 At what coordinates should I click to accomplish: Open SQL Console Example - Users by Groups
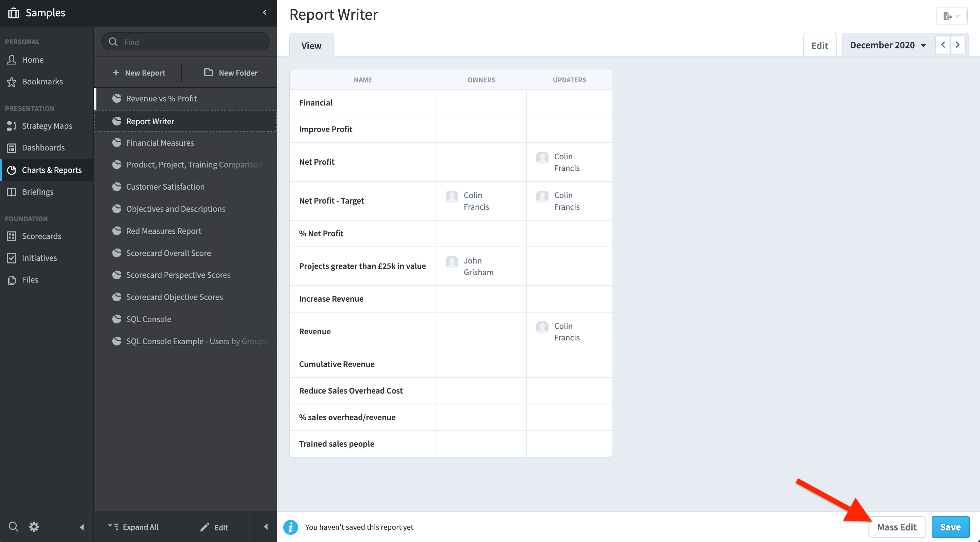click(x=186, y=341)
